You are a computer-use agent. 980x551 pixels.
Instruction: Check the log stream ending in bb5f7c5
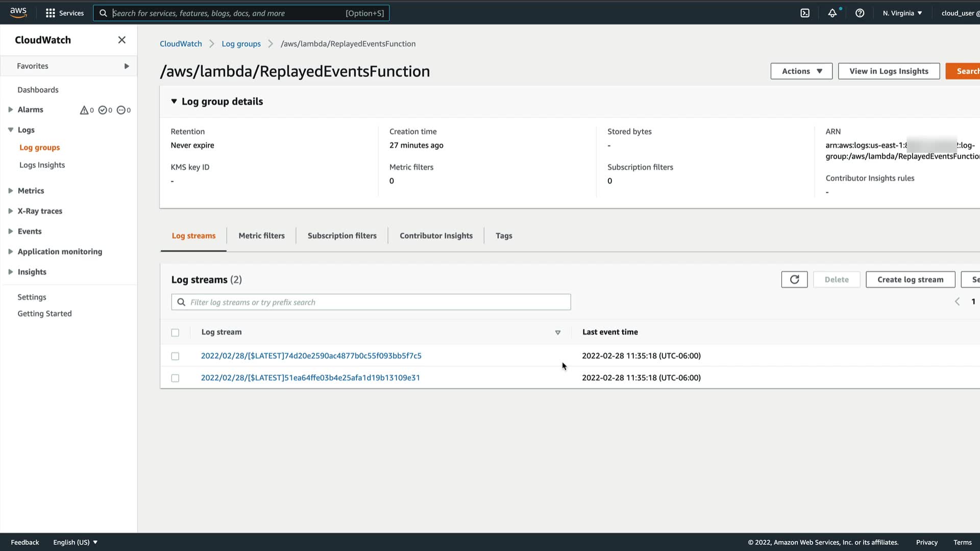click(175, 356)
